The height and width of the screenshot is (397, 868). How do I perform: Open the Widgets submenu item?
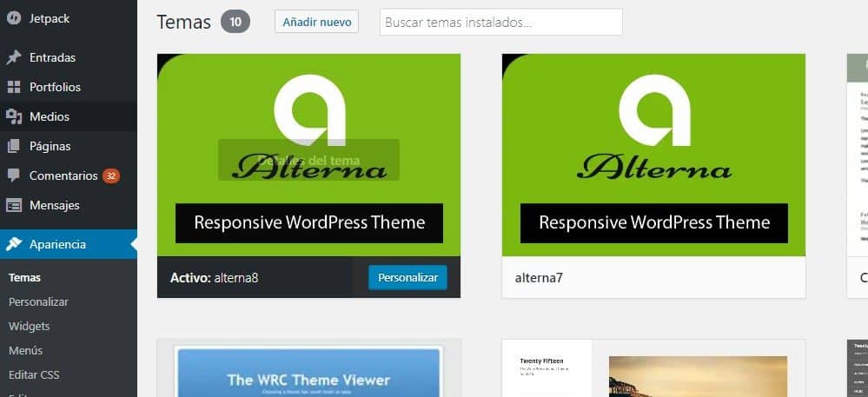pos(30,327)
